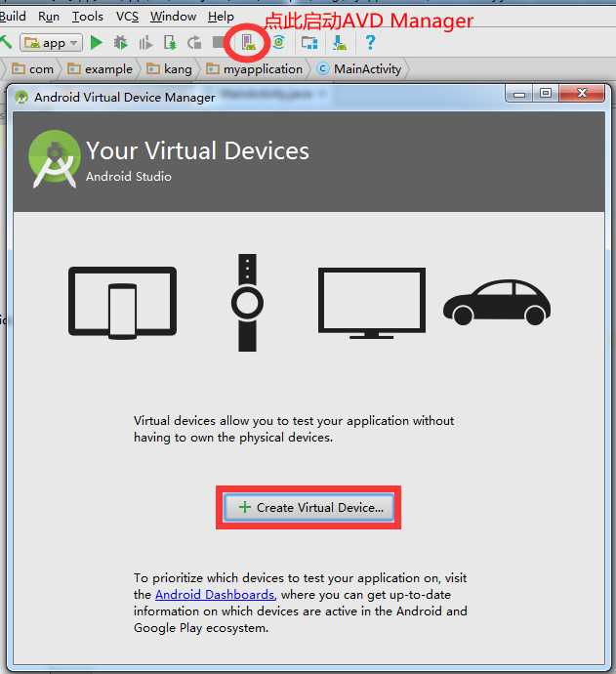Open Help question mark icon
The height and width of the screenshot is (674, 616).
pos(370,42)
